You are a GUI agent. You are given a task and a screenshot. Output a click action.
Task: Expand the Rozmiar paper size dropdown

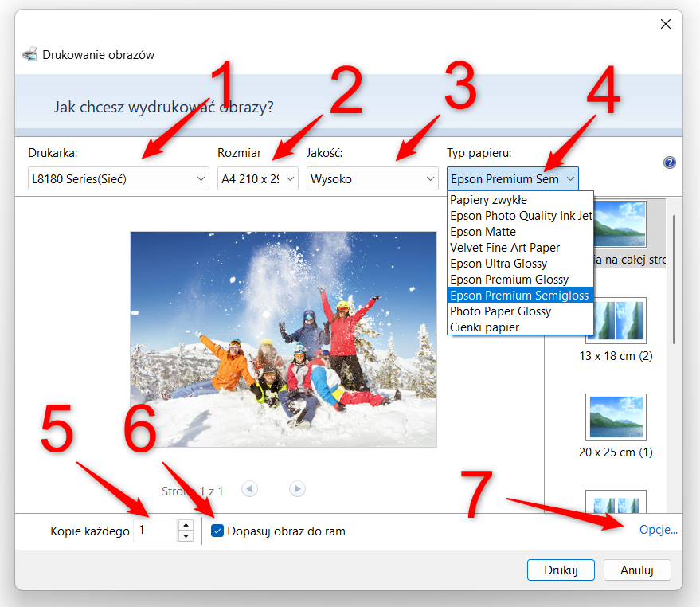coord(257,179)
